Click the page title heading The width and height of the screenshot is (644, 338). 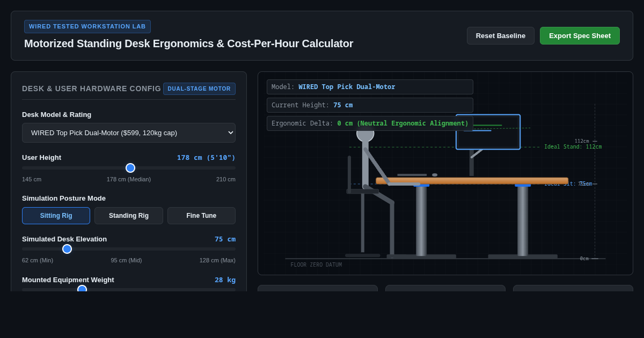(x=188, y=43)
